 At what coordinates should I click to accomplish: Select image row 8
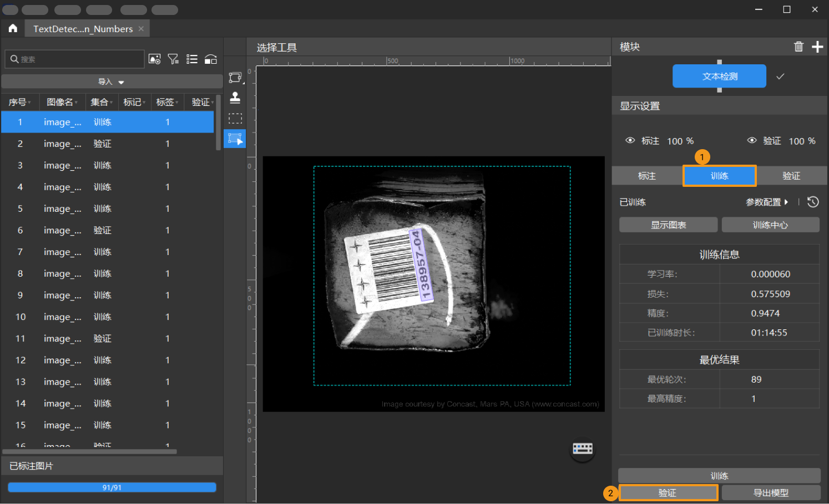pos(108,273)
